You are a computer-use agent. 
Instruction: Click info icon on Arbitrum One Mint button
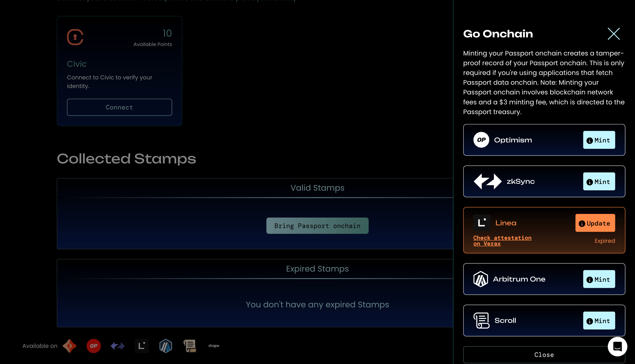coord(590,280)
